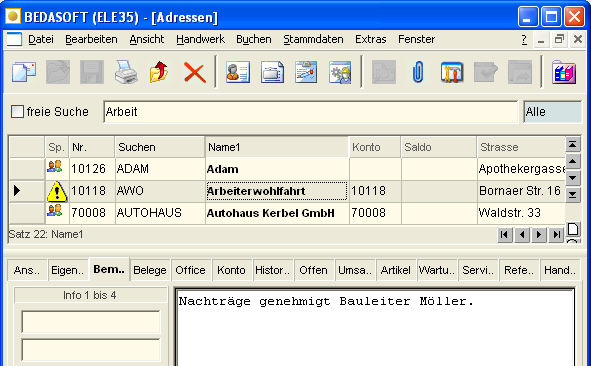Click the 70008 Konto cell
This screenshot has width=591, height=366.
[x=375, y=213]
